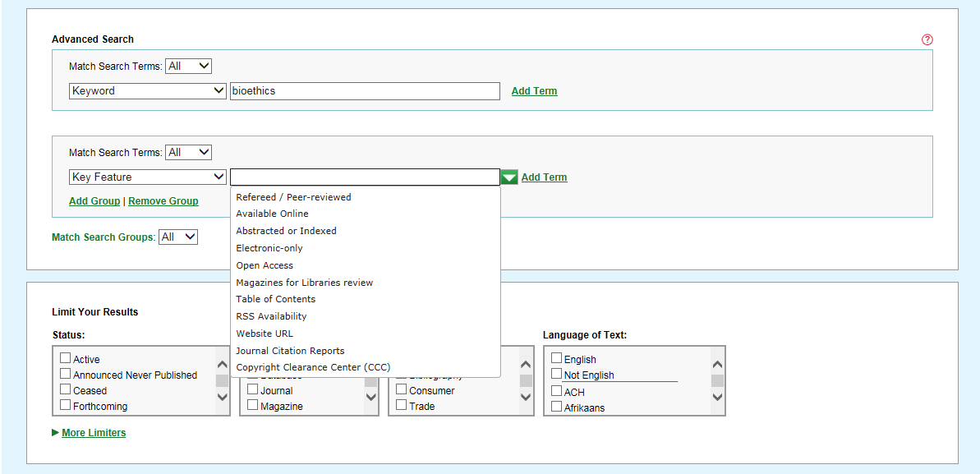Click the red help question mark icon
This screenshot has height=474, width=980.
click(927, 39)
